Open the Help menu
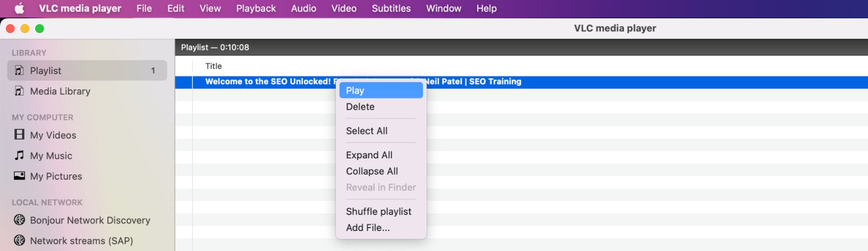The width and height of the screenshot is (868, 251). [x=486, y=8]
